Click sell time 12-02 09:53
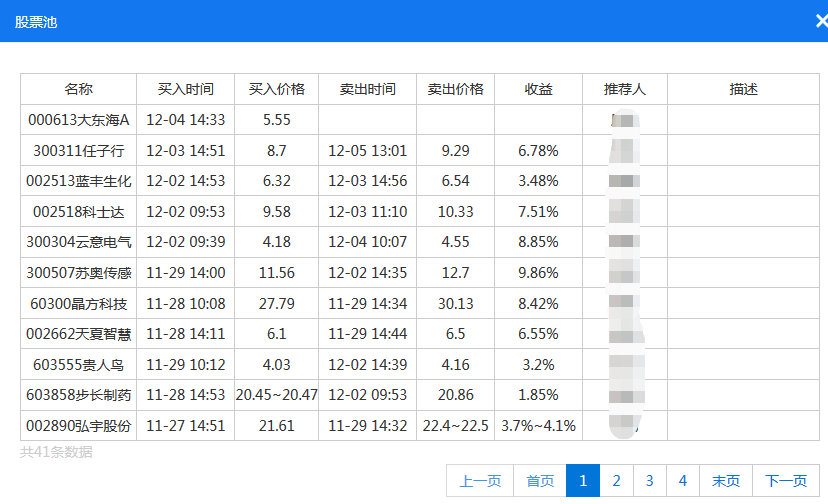 click(368, 395)
